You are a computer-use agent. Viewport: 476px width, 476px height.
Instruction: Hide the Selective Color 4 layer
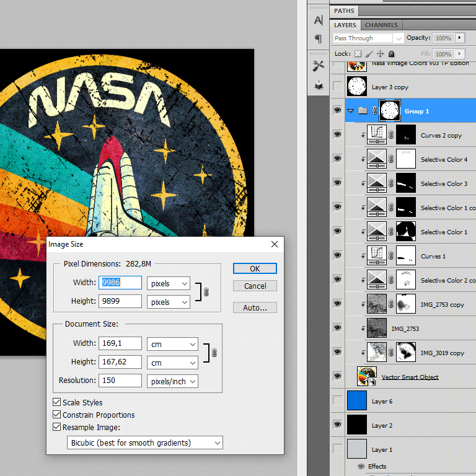[x=337, y=158]
